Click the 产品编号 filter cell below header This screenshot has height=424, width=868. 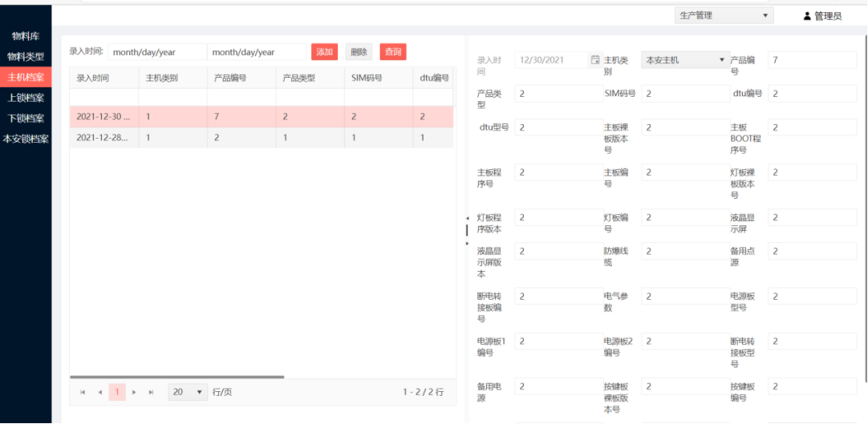241,97
